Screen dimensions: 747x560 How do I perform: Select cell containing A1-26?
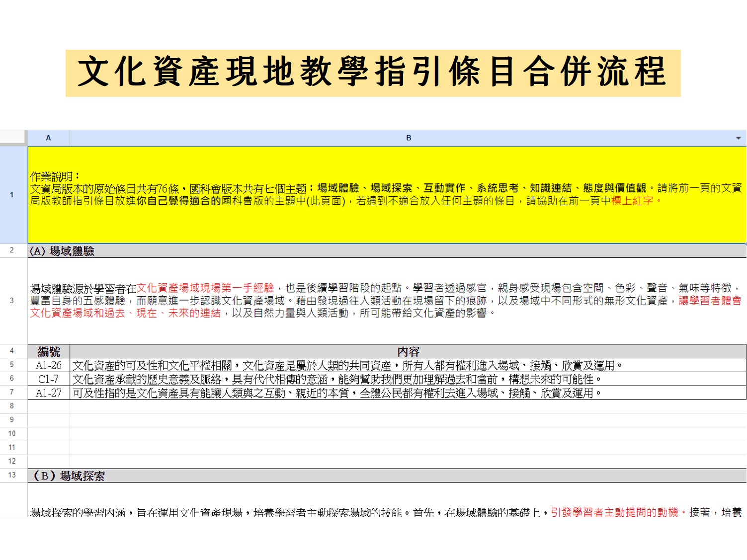49,365
